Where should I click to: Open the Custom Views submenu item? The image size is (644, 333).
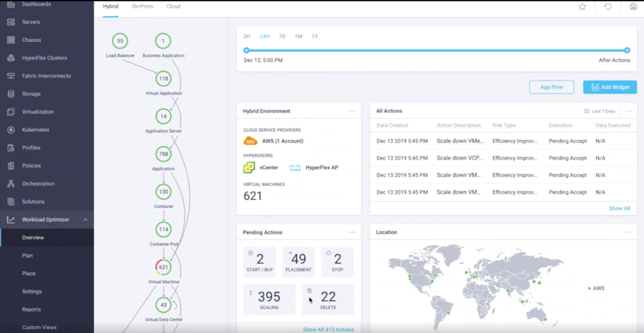click(x=39, y=328)
